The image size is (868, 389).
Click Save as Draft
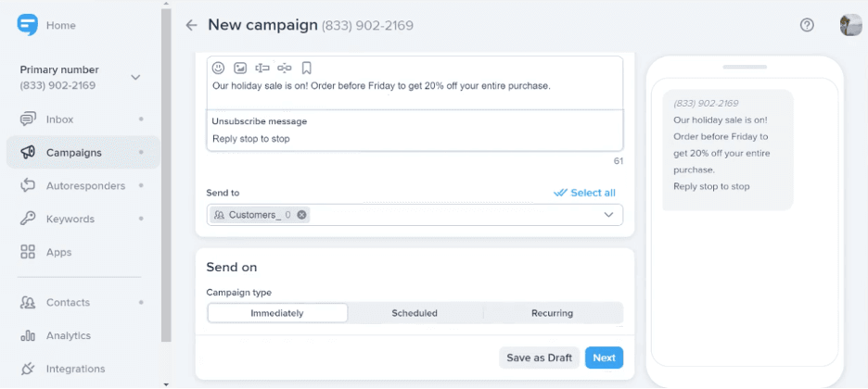pos(539,358)
